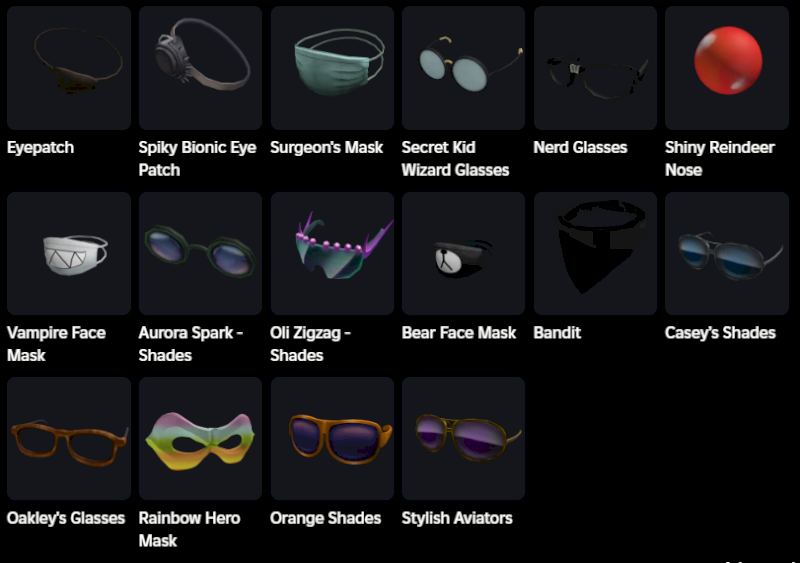Click the Oakley's Glasses title text
This screenshot has width=800, height=563.
pyautogui.click(x=66, y=518)
